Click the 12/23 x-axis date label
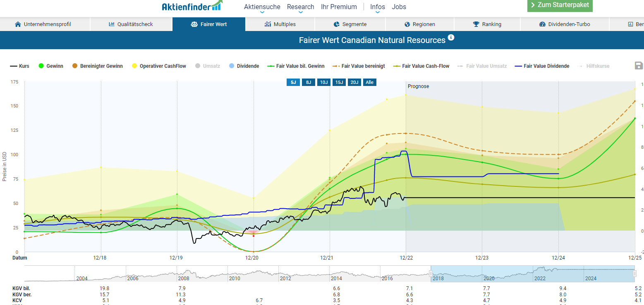This screenshot has width=644, height=305. point(481,258)
